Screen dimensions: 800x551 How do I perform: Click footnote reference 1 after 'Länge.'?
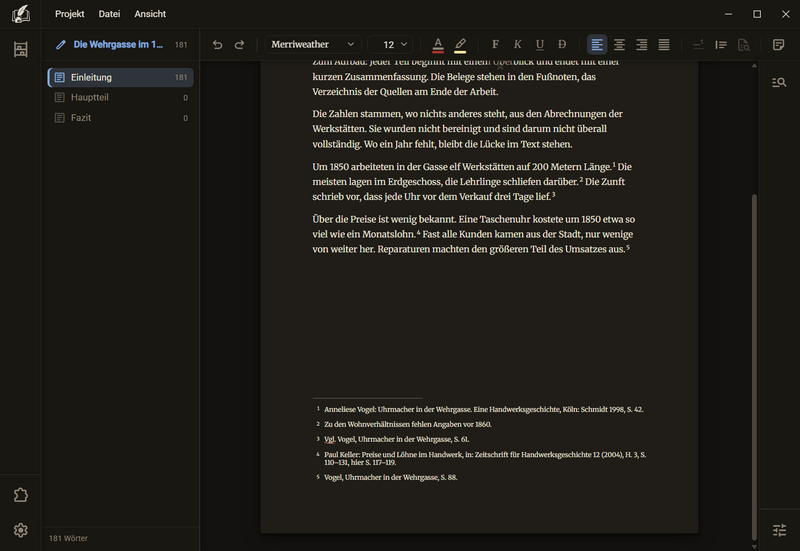click(614, 164)
